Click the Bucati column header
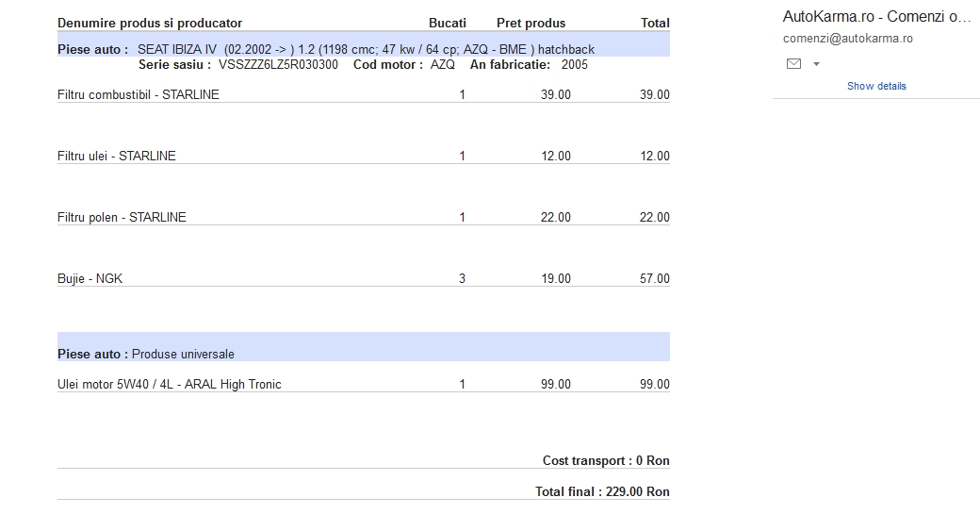Viewport: 980px width, 514px height. 448,24
